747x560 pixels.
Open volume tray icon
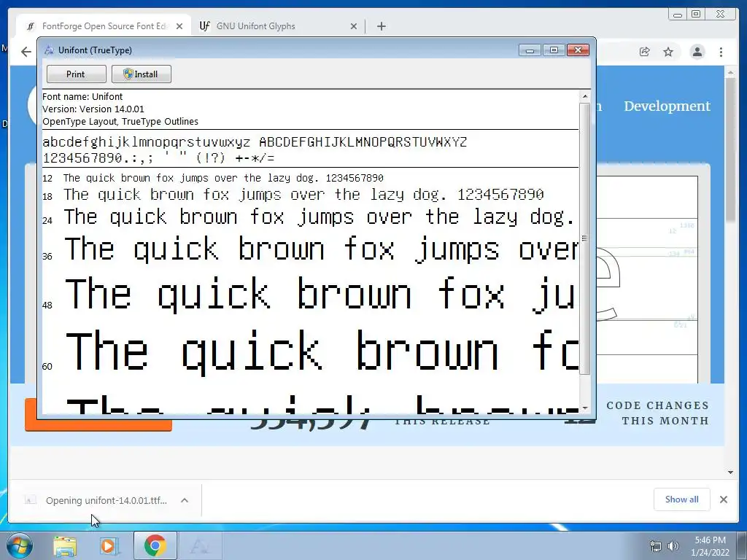(673, 545)
